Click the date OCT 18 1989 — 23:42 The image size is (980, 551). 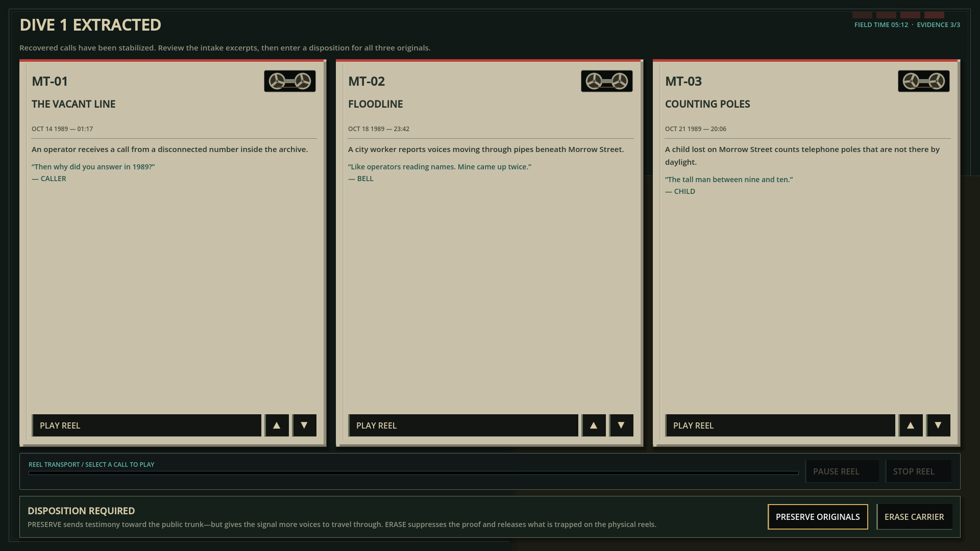379,129
